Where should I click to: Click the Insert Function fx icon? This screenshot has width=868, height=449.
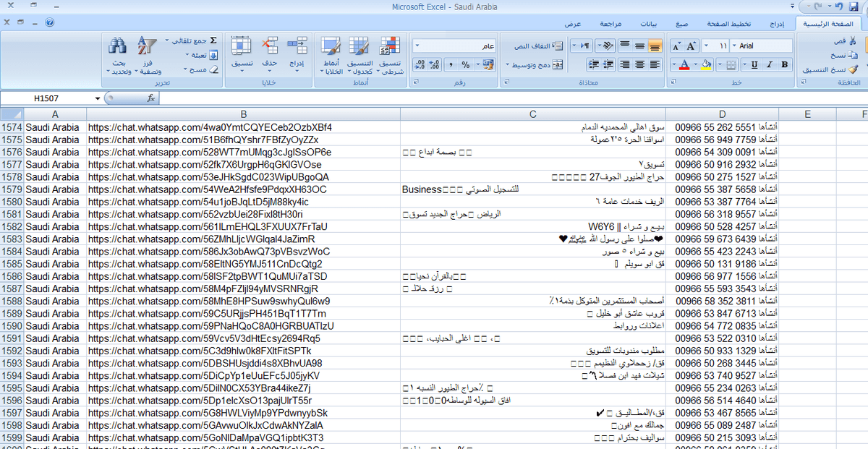tap(152, 98)
